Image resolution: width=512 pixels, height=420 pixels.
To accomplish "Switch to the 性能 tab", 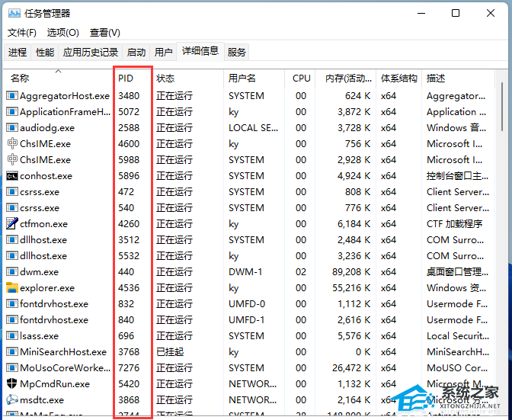I will [45, 52].
